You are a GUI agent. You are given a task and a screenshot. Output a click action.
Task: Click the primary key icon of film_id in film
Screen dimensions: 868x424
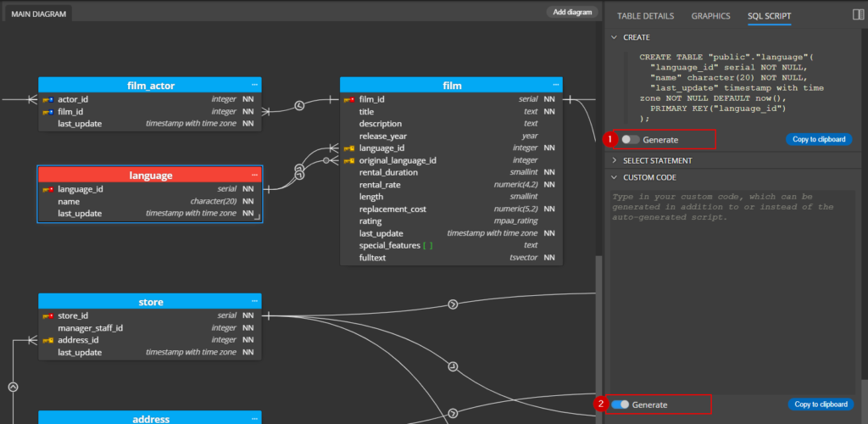coord(349,99)
